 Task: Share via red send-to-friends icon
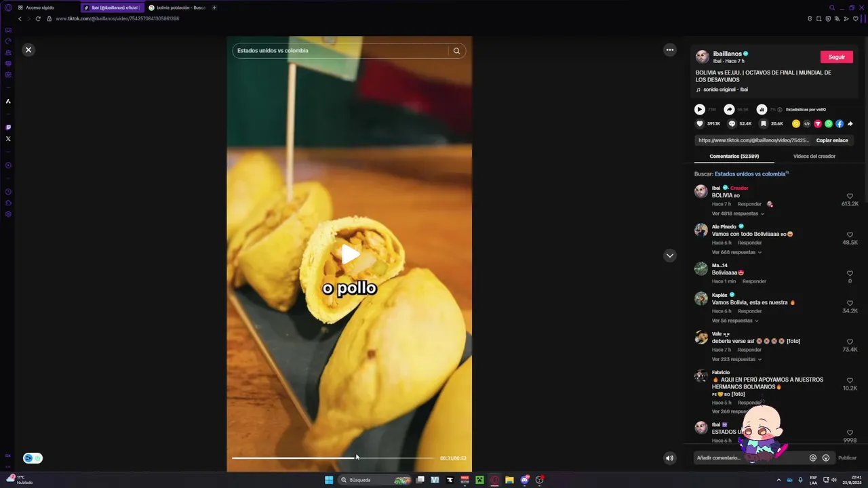[x=818, y=123]
